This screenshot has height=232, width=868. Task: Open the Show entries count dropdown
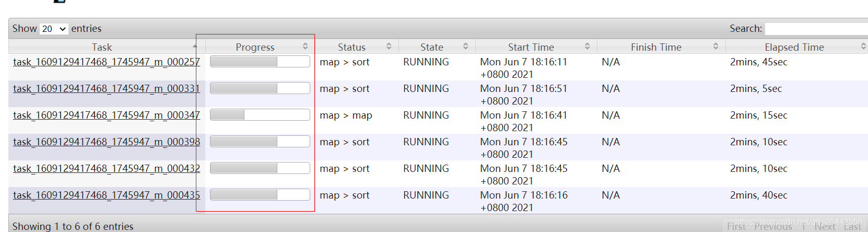[x=54, y=29]
